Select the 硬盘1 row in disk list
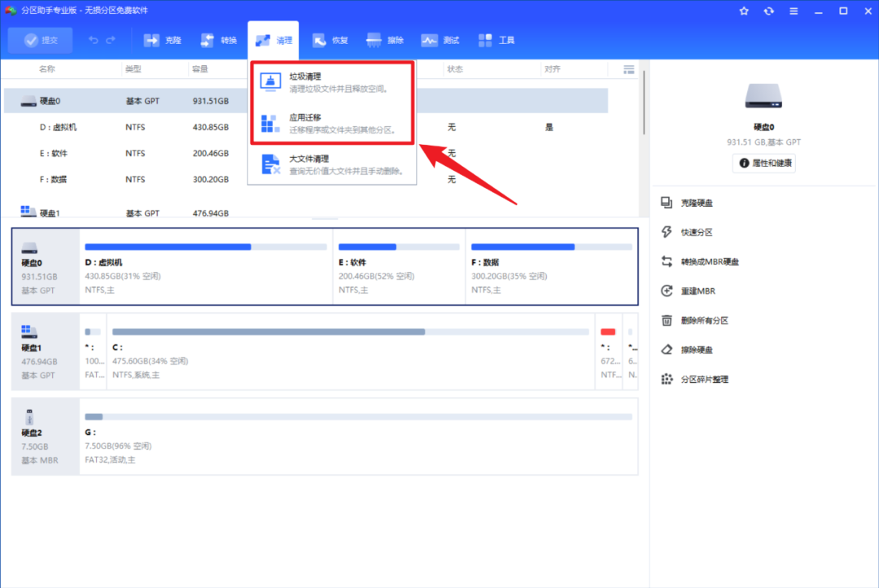879x588 pixels. coord(306,211)
